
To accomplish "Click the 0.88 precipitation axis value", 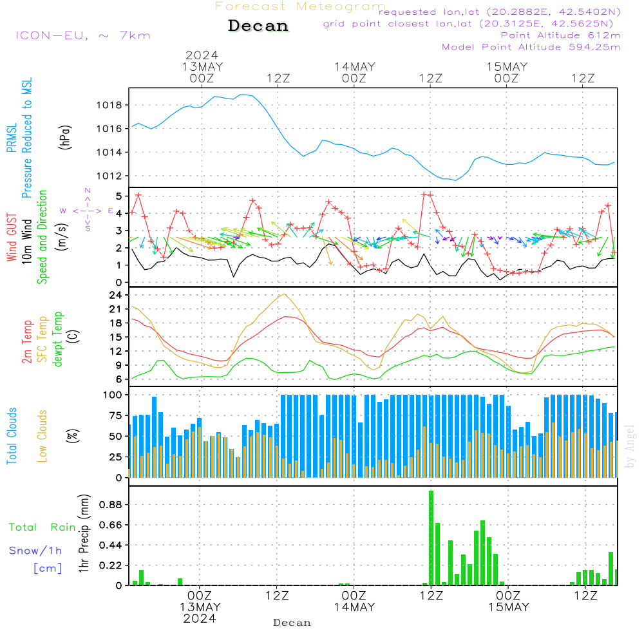I will coord(111,504).
